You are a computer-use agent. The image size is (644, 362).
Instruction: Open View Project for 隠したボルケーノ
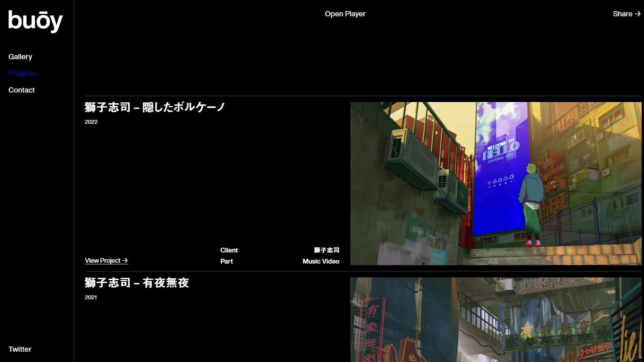point(106,261)
